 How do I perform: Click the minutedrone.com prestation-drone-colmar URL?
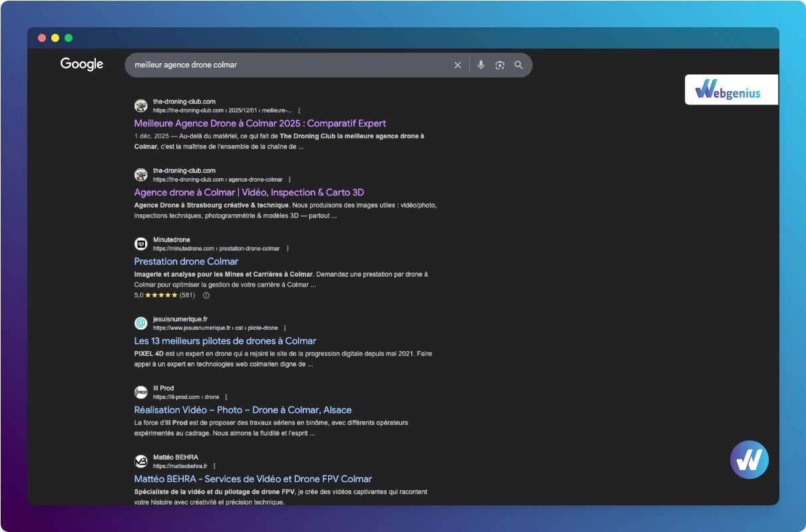click(x=216, y=249)
